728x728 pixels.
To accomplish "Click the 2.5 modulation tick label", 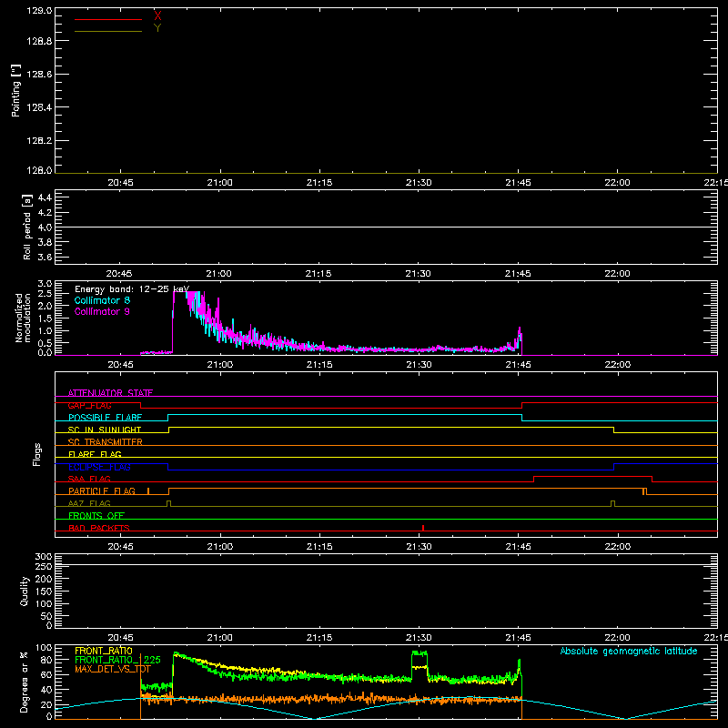I will coord(45,294).
